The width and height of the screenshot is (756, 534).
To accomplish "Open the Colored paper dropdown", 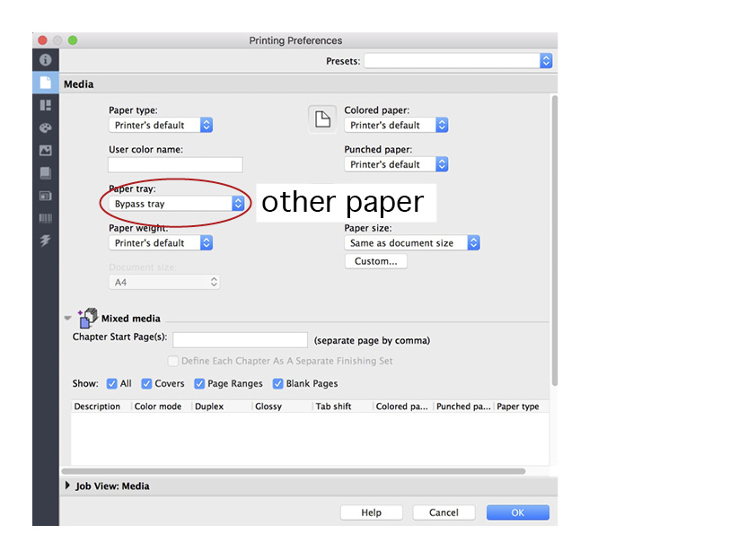I will coord(396,126).
